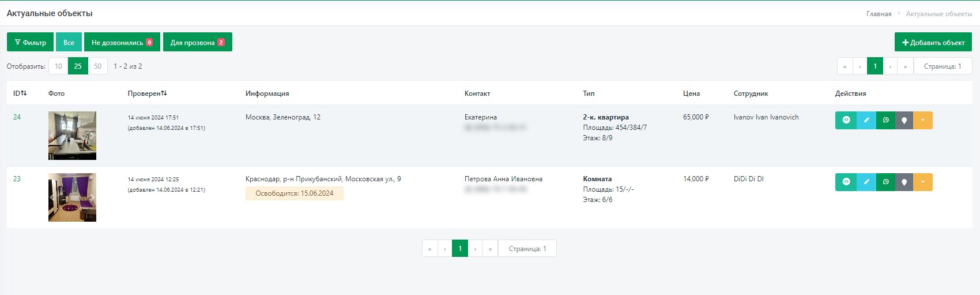This screenshot has height=295, width=980.
Task: Click the 14 июня 2024 17:51 date
Action: click(x=153, y=117)
